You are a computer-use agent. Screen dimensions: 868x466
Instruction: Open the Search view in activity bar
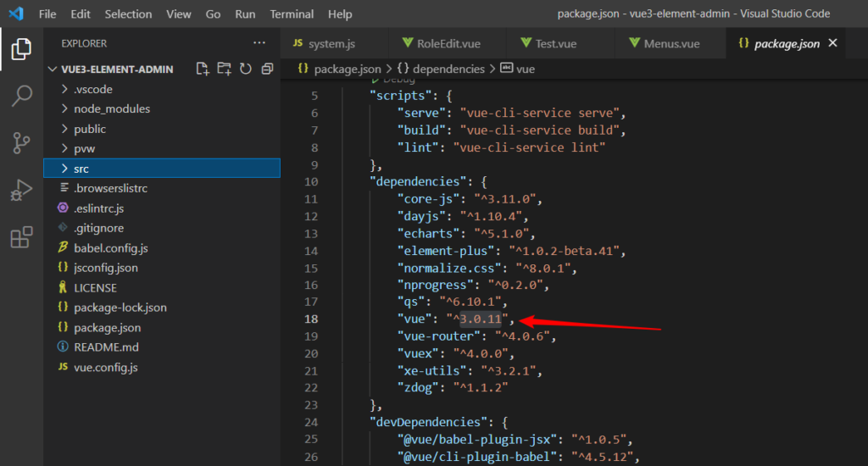click(x=21, y=96)
